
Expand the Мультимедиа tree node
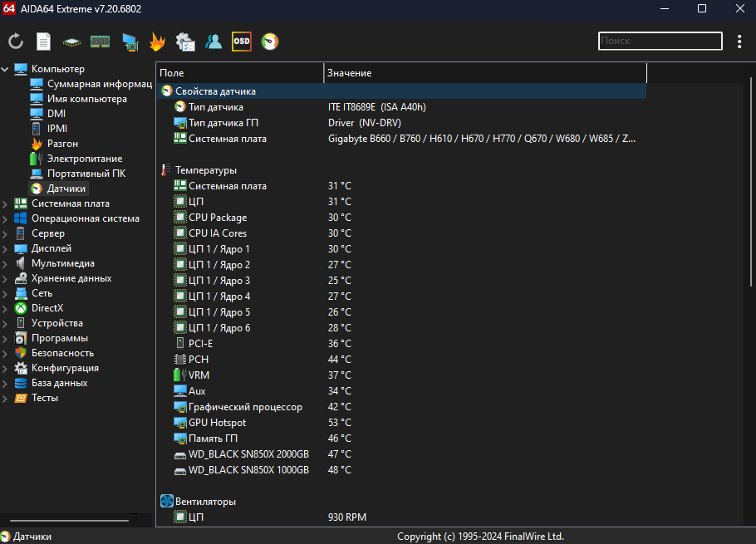pyautogui.click(x=5, y=264)
